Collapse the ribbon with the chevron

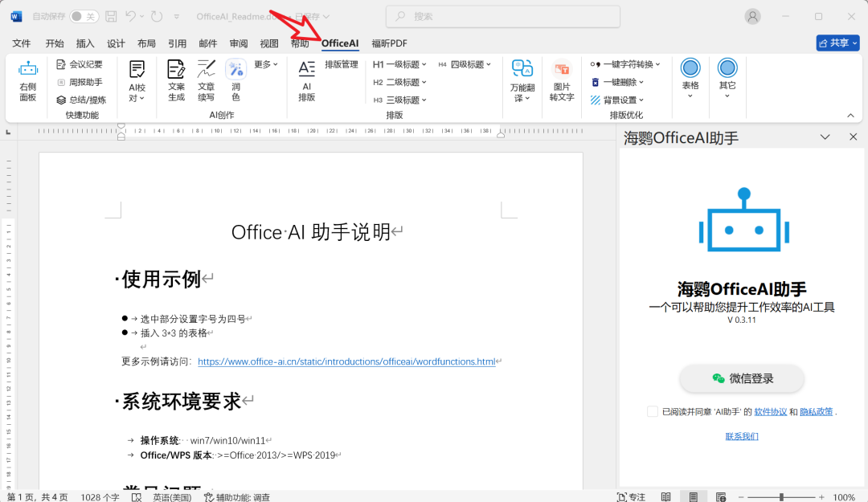850,115
